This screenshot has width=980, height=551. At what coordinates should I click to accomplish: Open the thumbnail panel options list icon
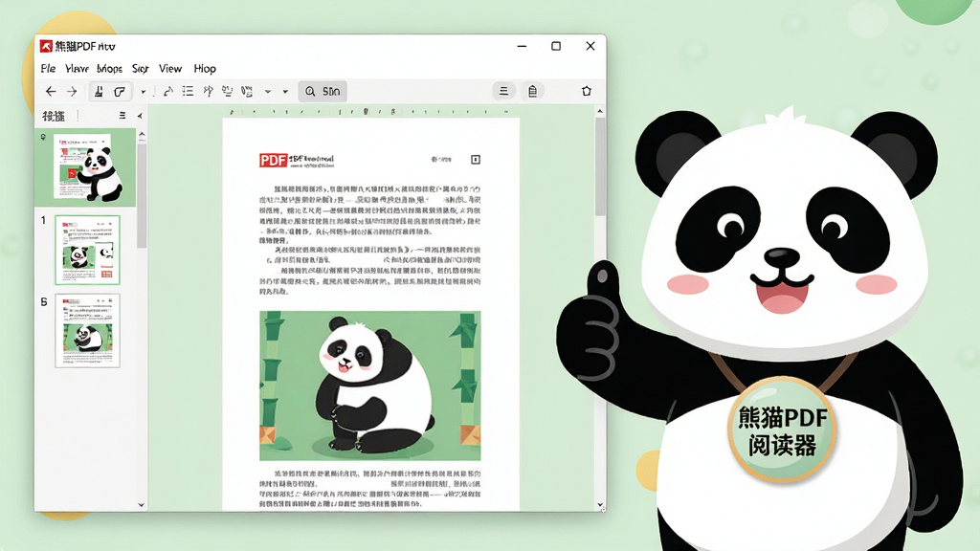click(122, 116)
